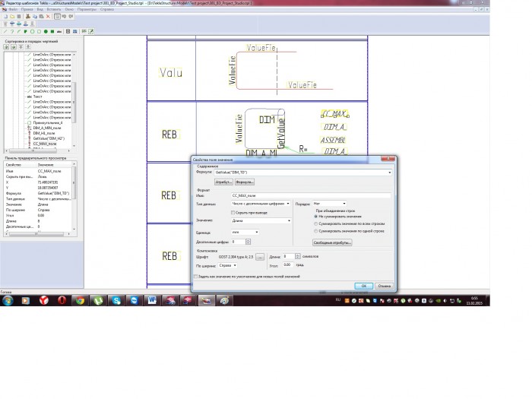Select the green filled circle drawing tool

46,32
